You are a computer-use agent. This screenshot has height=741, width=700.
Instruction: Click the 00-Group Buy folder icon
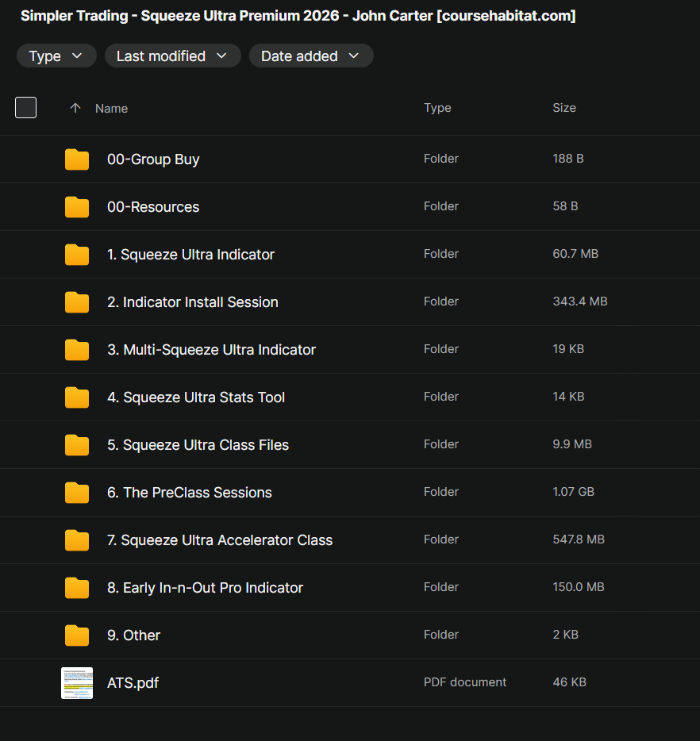click(77, 159)
